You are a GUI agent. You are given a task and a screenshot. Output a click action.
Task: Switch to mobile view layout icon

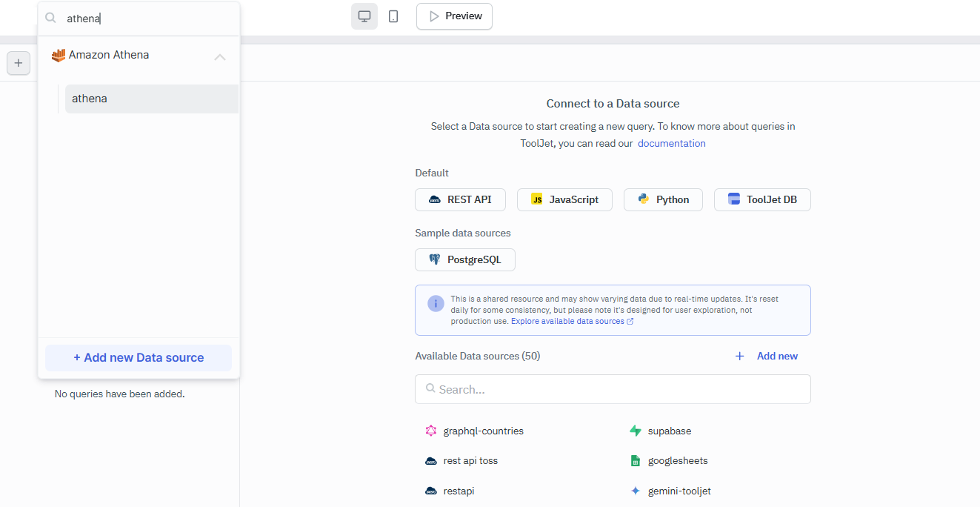(x=393, y=16)
